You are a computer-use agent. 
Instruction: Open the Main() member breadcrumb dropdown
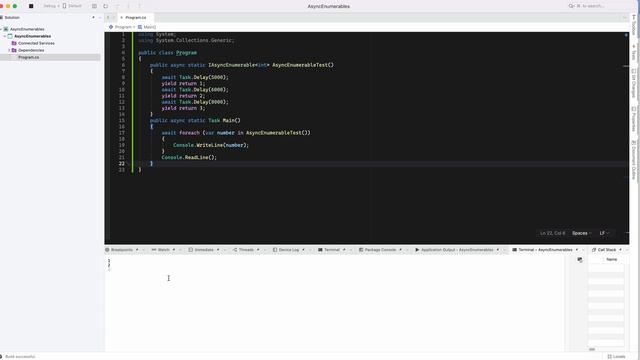click(147, 27)
